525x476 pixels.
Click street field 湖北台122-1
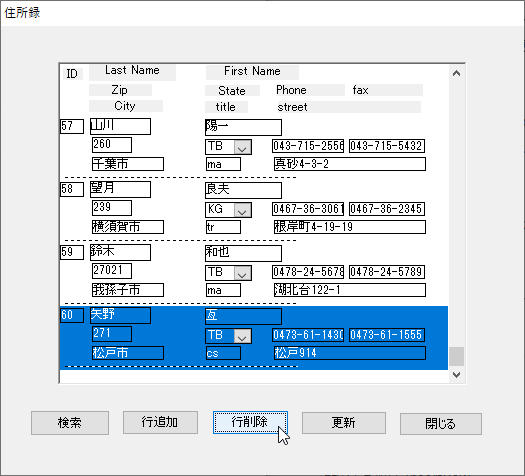click(350, 290)
